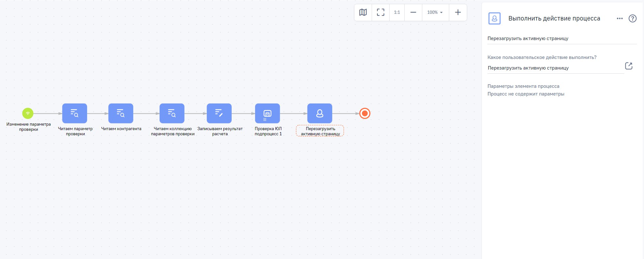The image size is (644, 259).
Task: Click the 'Проверка ЮЛ подпроцесс 1' label text
Action: 268,131
